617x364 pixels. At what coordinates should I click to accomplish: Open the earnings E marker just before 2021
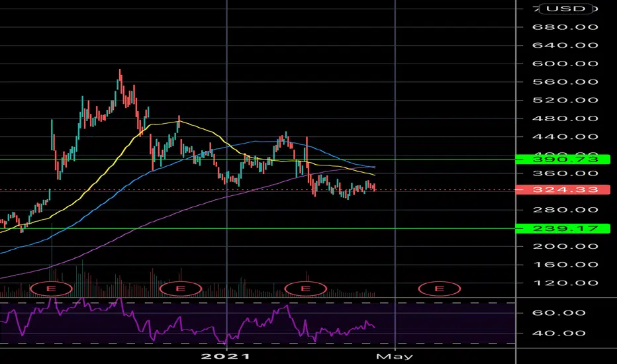181,289
